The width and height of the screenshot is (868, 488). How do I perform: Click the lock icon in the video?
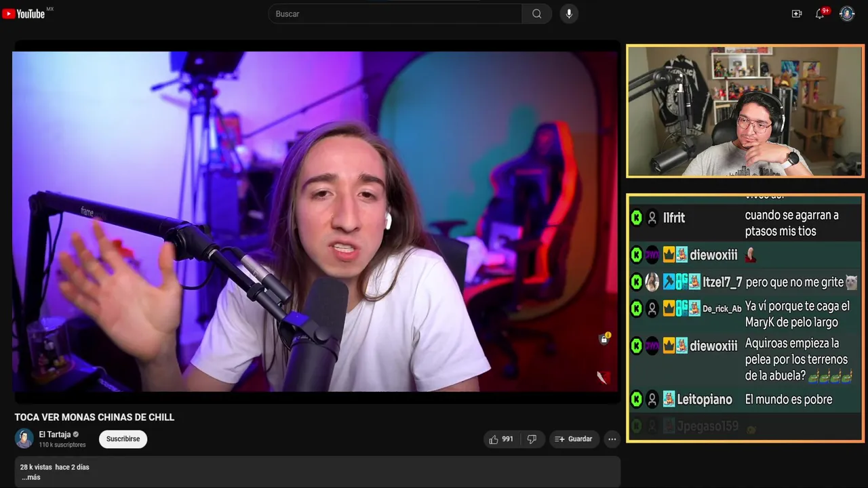coord(604,339)
